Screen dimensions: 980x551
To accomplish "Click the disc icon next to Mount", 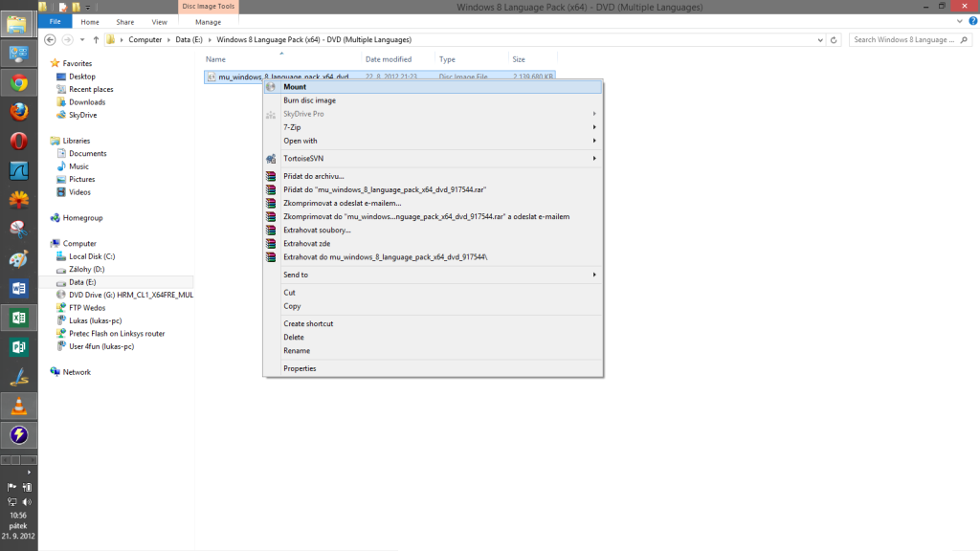I will [x=271, y=87].
